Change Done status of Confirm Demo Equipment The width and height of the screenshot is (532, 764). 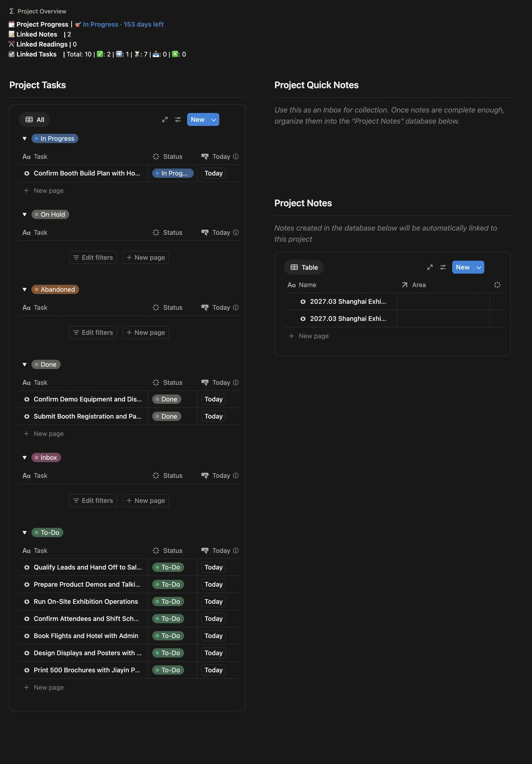click(x=167, y=399)
